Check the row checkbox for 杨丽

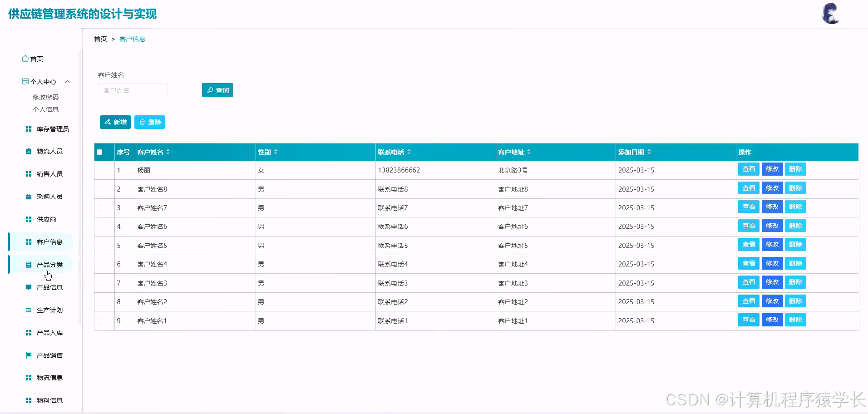tap(99, 170)
